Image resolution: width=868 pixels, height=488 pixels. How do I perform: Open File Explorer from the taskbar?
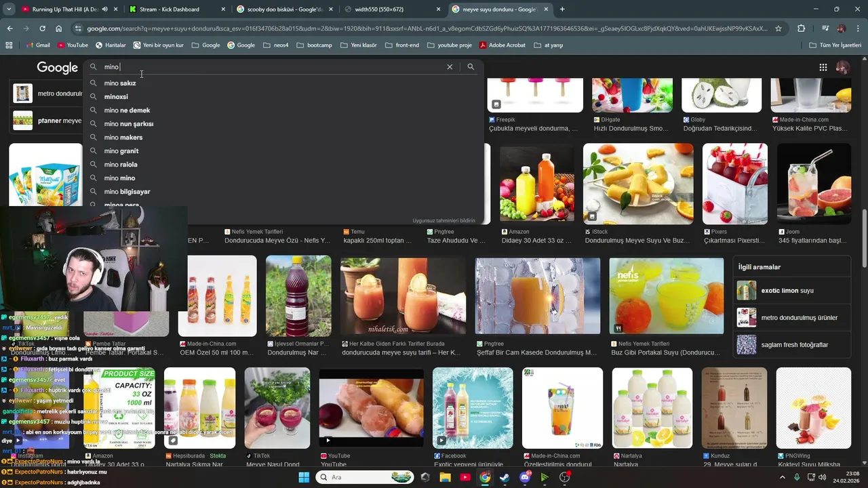click(445, 477)
